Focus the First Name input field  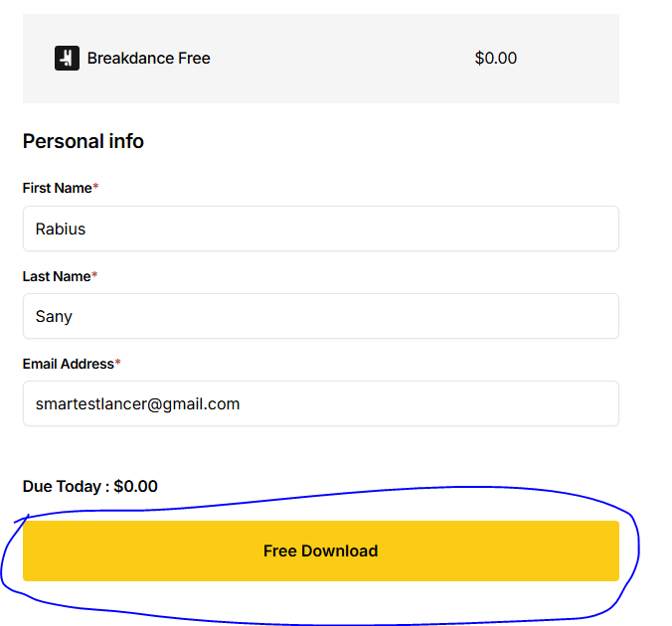[321, 229]
